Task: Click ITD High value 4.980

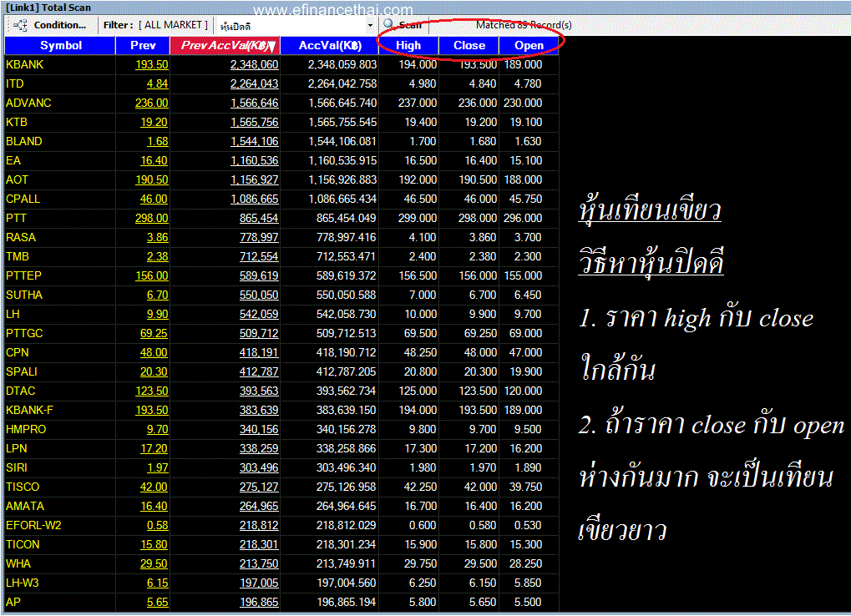Action: [423, 84]
